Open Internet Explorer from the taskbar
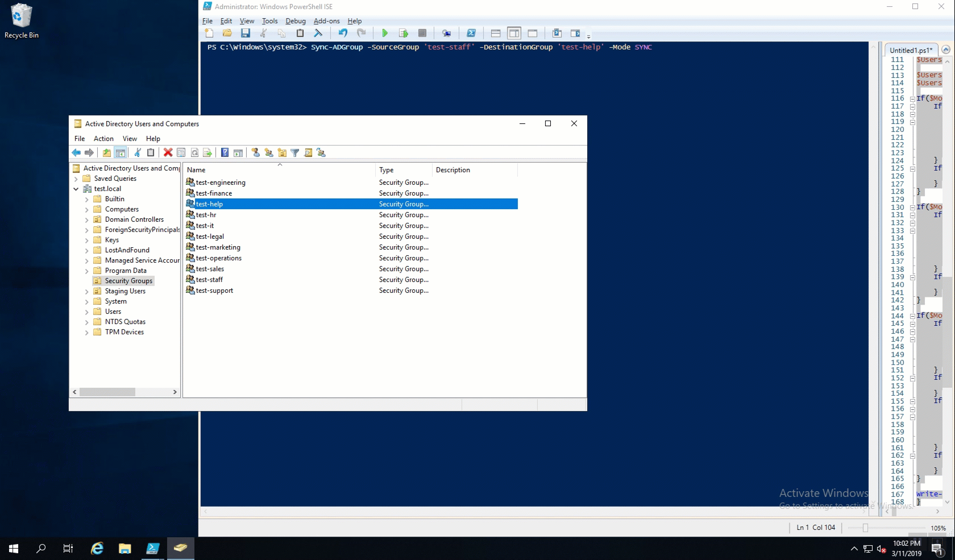Image resolution: width=955 pixels, height=560 pixels. tap(97, 549)
